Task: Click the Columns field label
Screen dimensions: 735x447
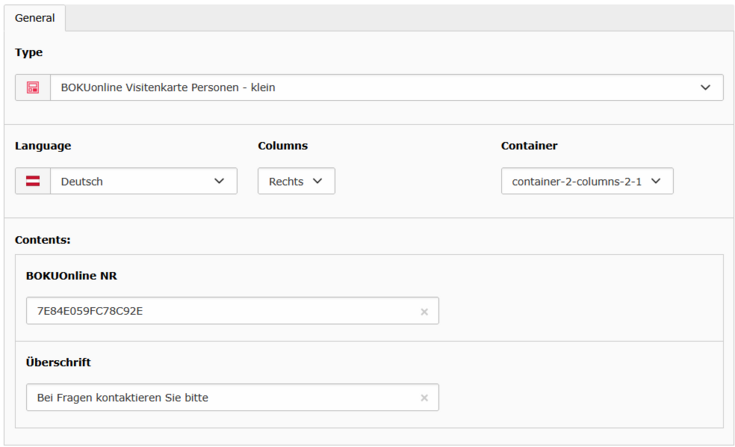Action: [x=283, y=146]
